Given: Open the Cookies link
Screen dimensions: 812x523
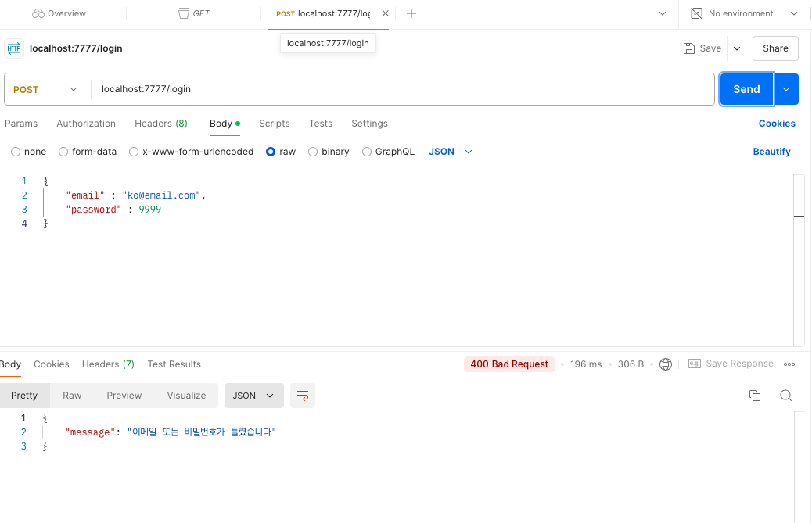Looking at the screenshot, I should pyautogui.click(x=777, y=123).
